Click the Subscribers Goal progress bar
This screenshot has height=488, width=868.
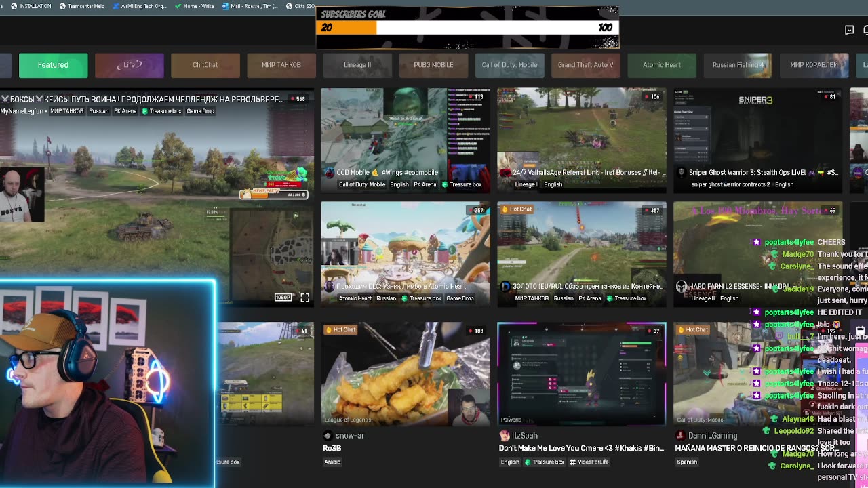(467, 28)
